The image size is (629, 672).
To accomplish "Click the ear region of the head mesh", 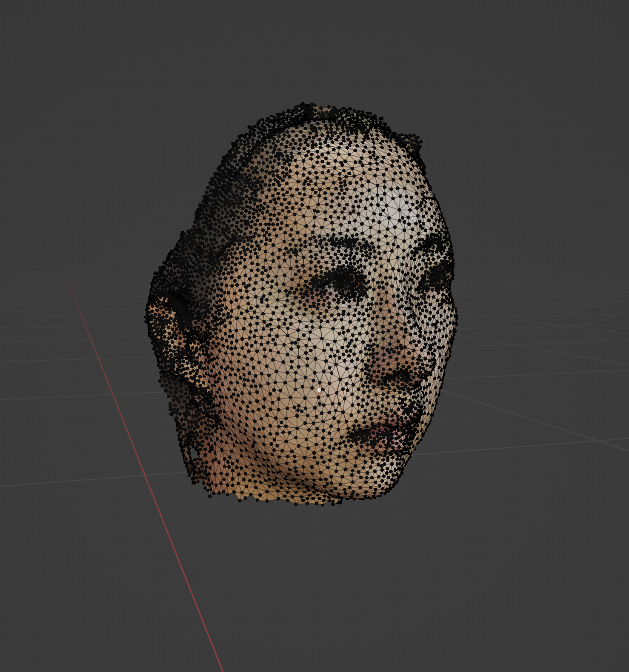I will point(170,336).
